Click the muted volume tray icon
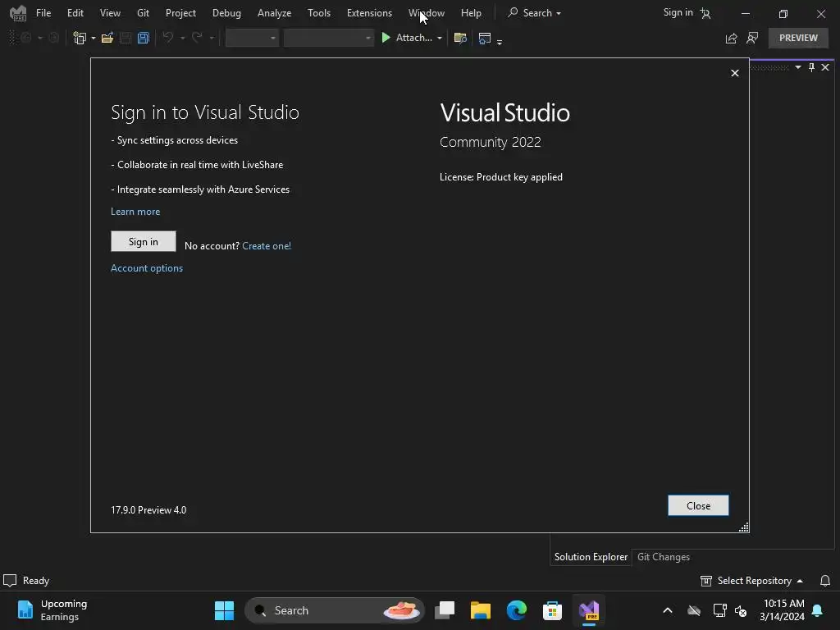Image resolution: width=840 pixels, height=630 pixels. pyautogui.click(x=741, y=610)
